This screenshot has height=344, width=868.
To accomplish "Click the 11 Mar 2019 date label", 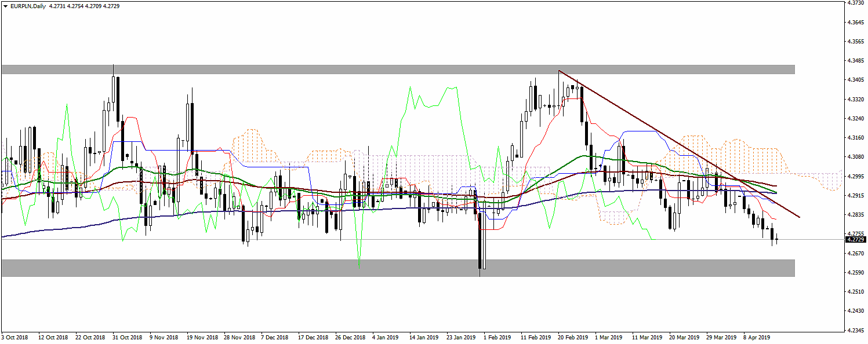I will (x=647, y=337).
